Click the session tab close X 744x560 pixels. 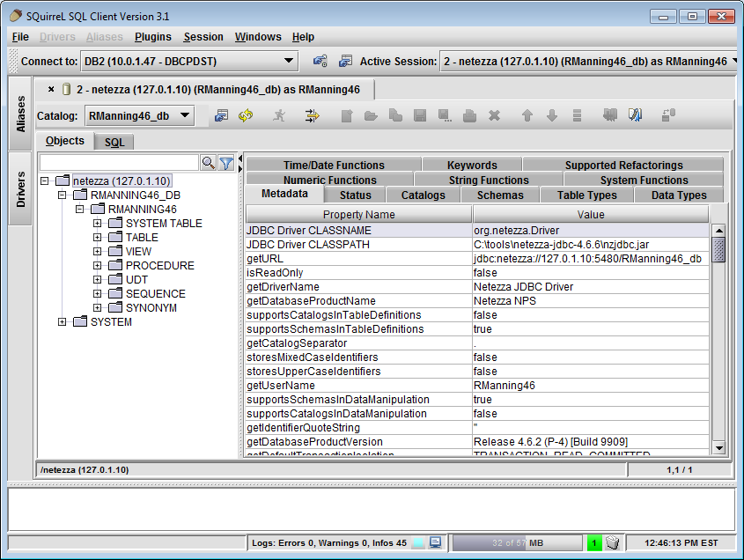coord(51,89)
